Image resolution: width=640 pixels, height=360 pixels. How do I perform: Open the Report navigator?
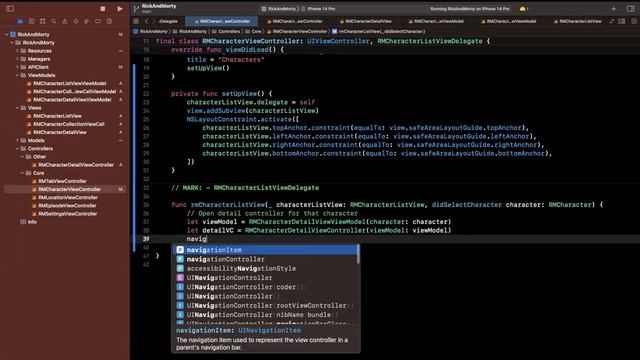(109, 21)
